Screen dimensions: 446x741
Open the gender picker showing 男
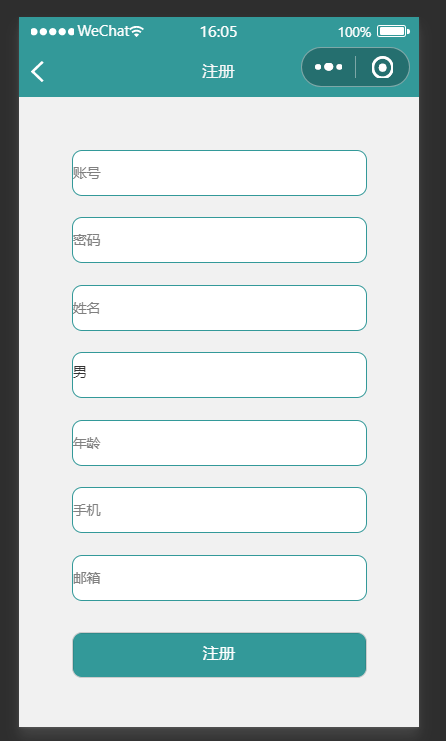[219, 375]
